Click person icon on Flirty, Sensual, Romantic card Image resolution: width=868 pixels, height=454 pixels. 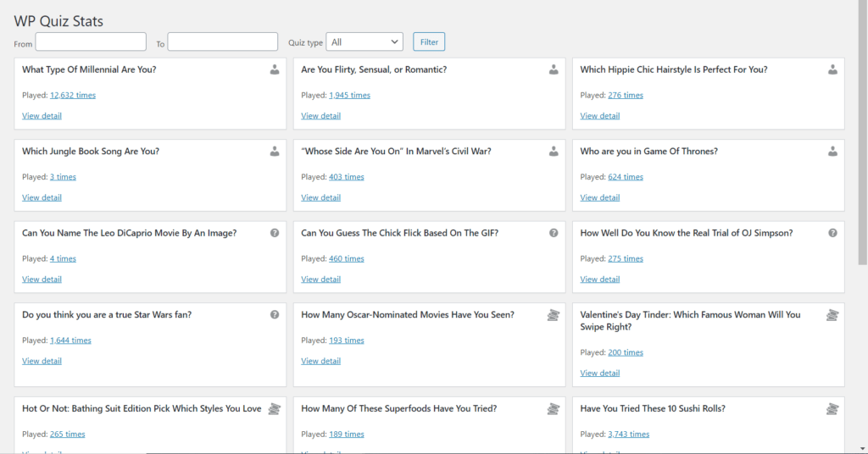pyautogui.click(x=554, y=70)
